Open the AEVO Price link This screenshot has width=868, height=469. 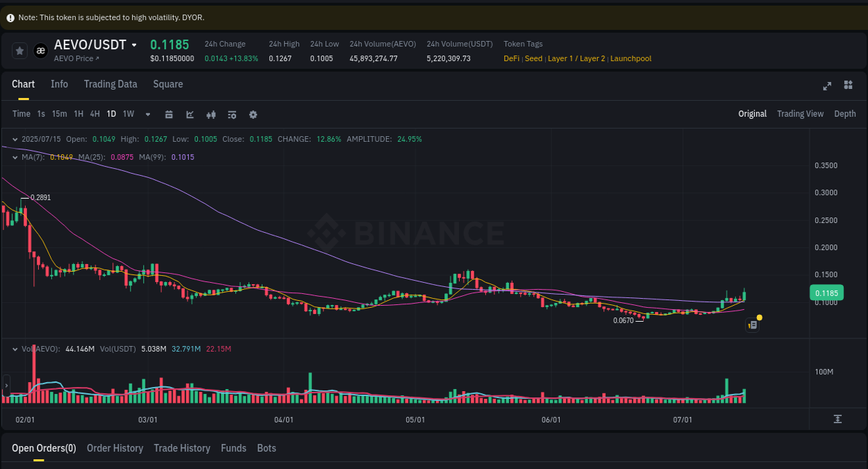73,59
